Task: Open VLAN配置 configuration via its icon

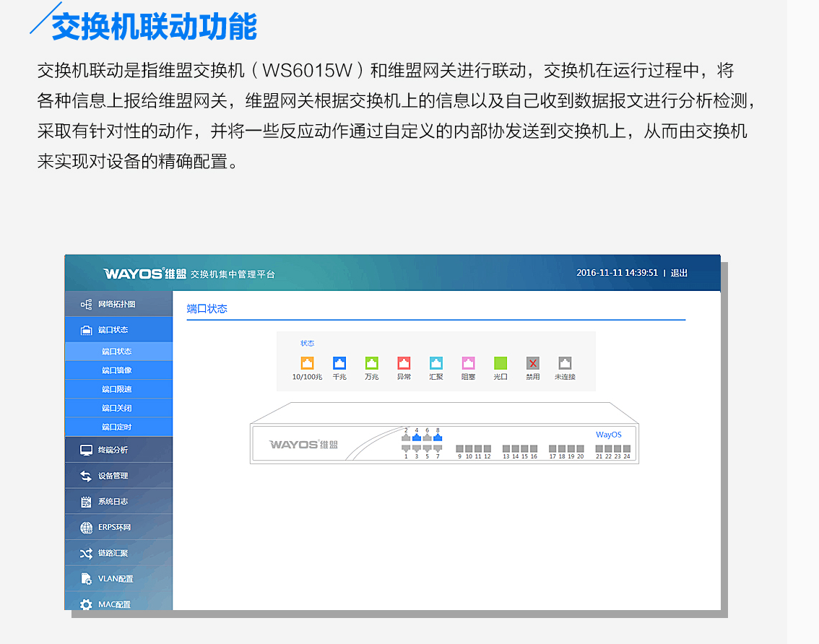Action: 85,578
